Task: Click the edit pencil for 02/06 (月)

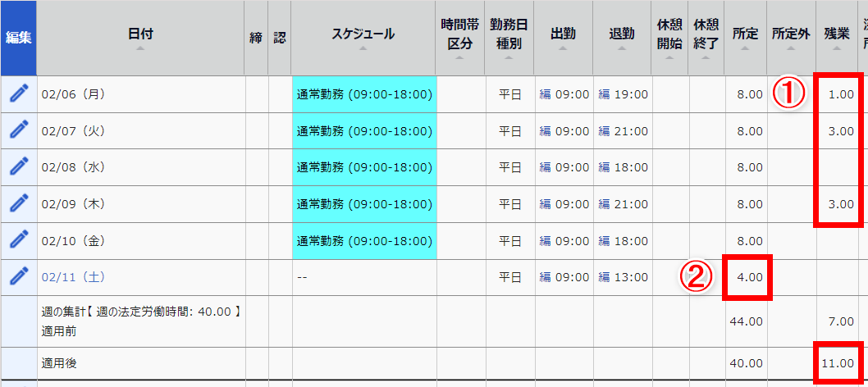Action: coord(18,94)
